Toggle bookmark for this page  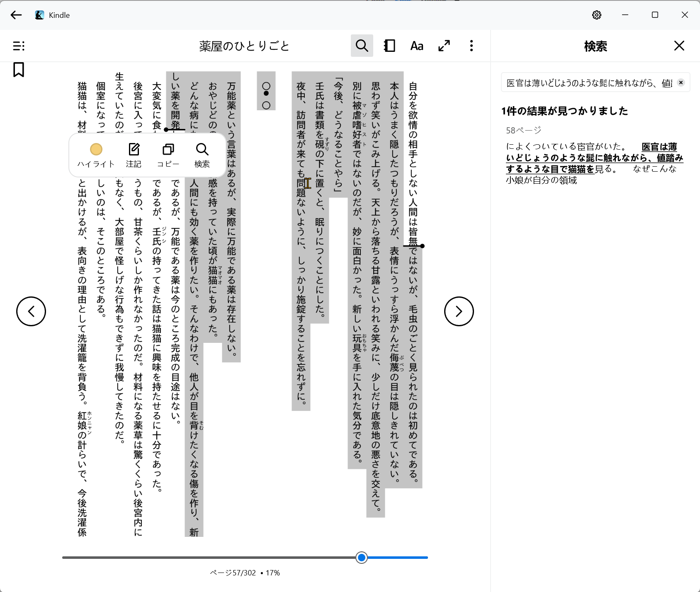[x=19, y=70]
